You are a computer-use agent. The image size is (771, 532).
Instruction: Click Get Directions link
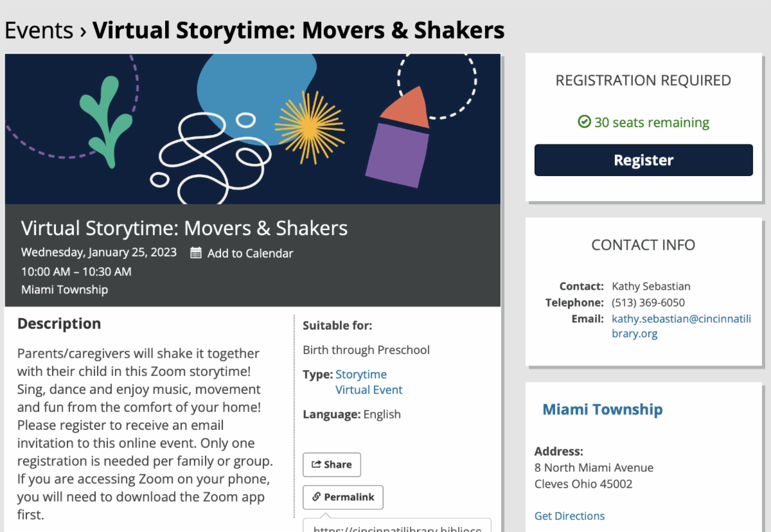click(569, 516)
